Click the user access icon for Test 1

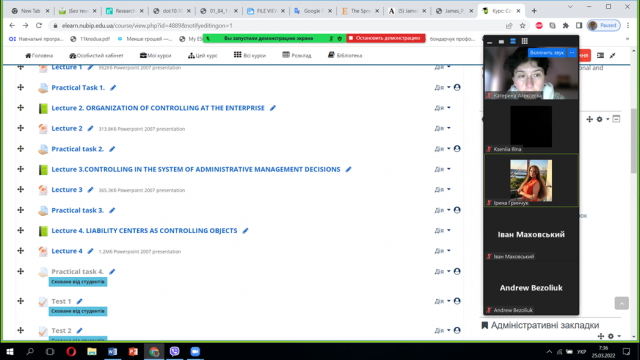point(457,301)
